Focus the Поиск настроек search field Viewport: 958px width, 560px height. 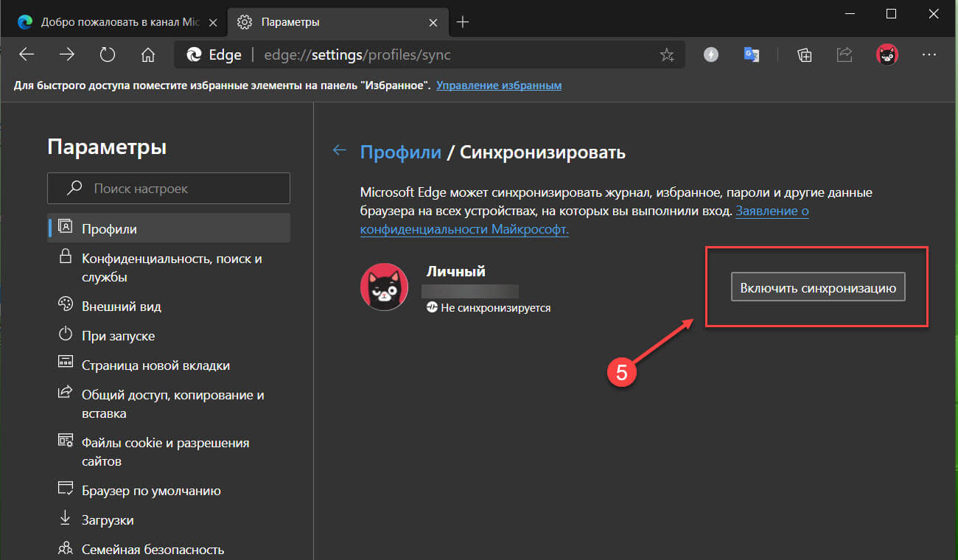[169, 188]
